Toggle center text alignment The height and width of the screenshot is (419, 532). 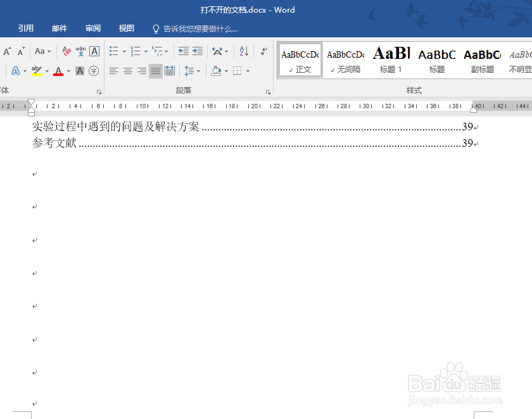tap(126, 70)
